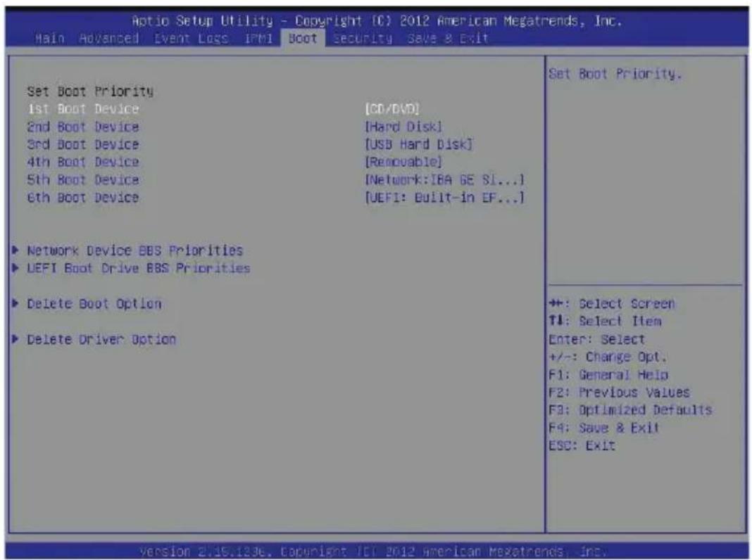Click the Select Screen key hint
Screen dimensions: 752x560
pyautogui.click(x=612, y=304)
